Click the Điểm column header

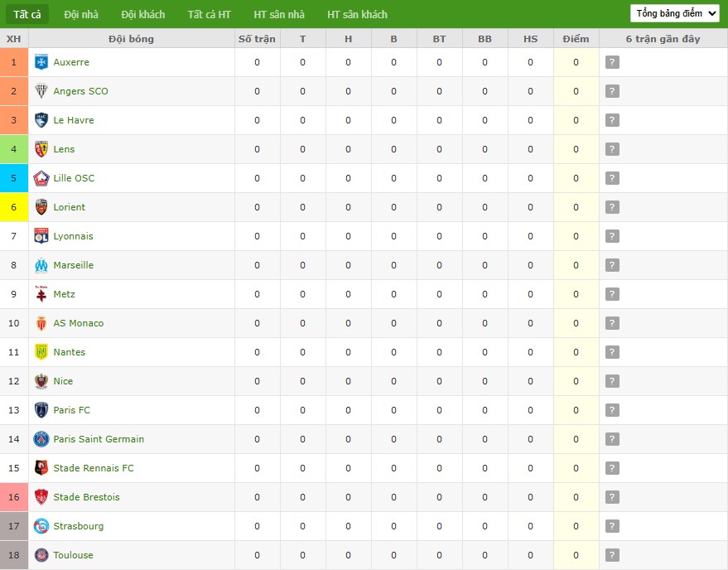pos(576,39)
